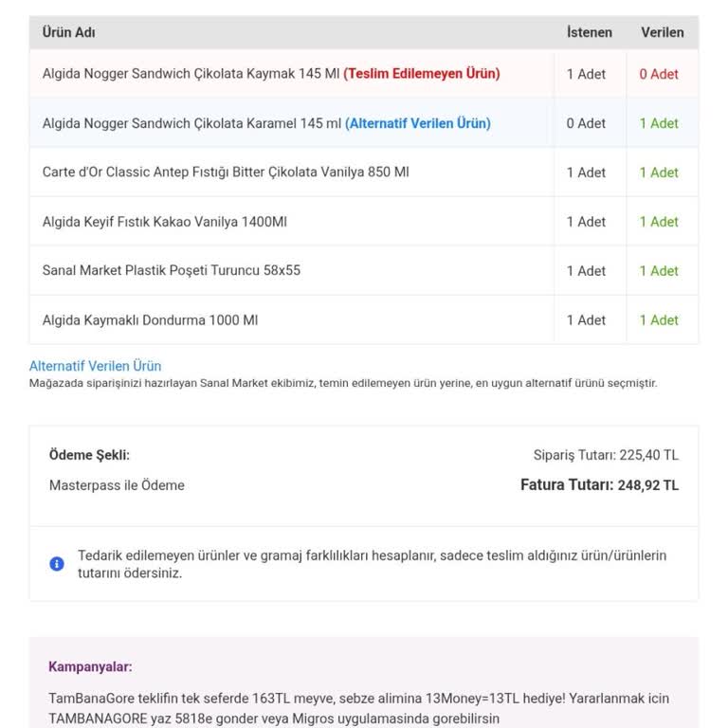Image resolution: width=728 pixels, height=728 pixels.
Task: Click Masterpass ile Ödeme payment method
Action: coord(117,485)
